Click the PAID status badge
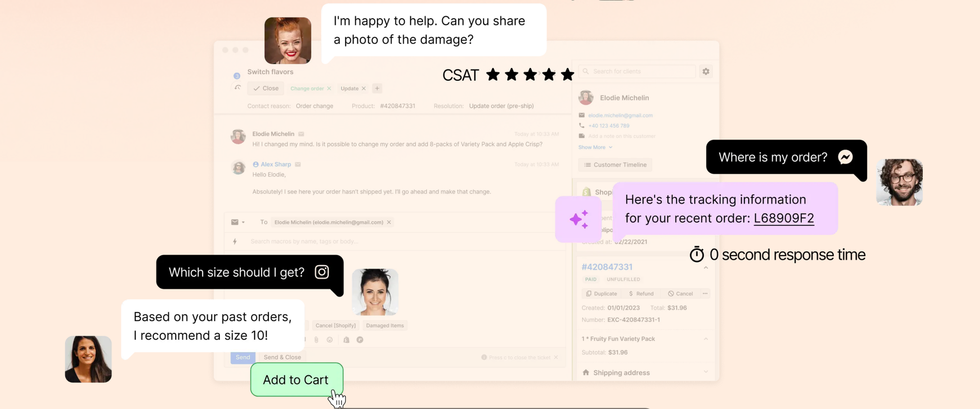The width and height of the screenshot is (980, 409). coord(591,280)
